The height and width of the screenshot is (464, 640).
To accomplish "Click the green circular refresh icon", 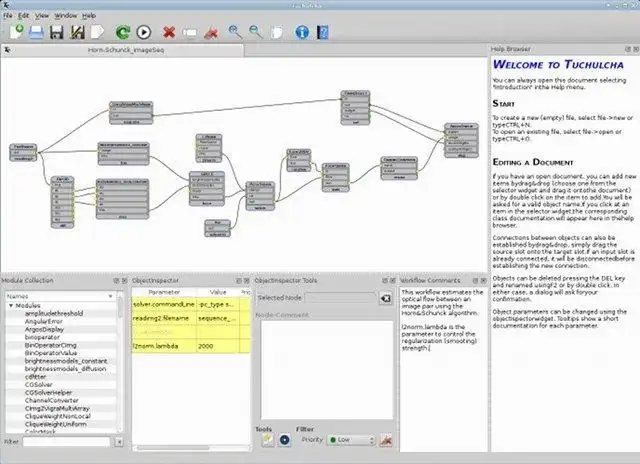I will click(122, 32).
